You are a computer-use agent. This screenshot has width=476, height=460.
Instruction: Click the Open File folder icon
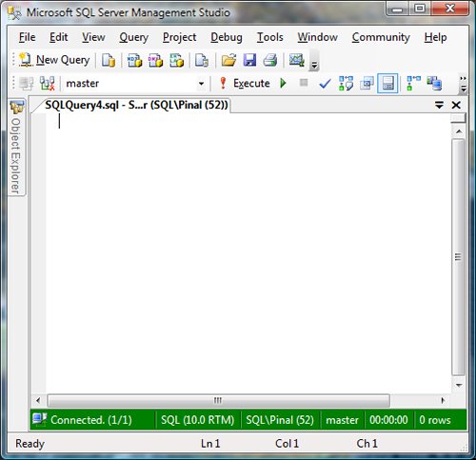point(228,60)
